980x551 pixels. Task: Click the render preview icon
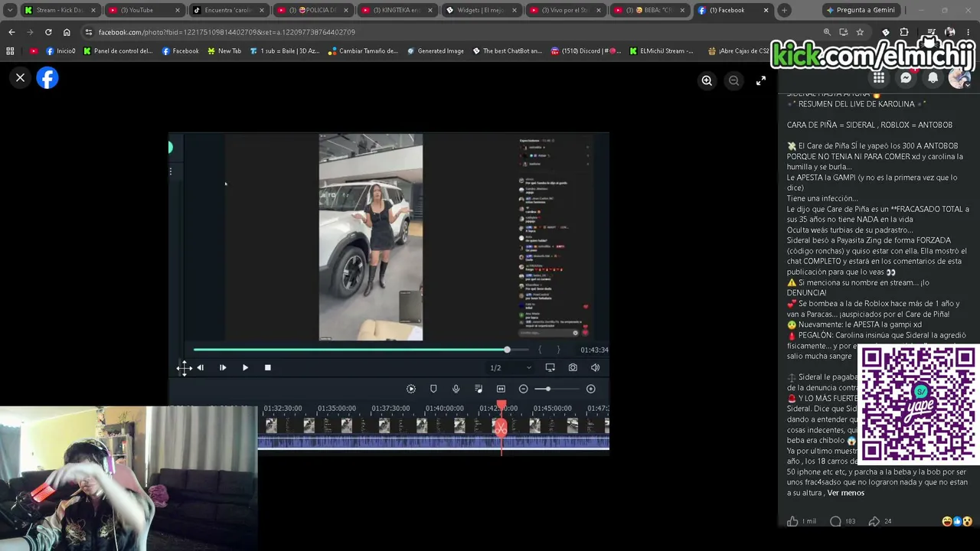411,390
